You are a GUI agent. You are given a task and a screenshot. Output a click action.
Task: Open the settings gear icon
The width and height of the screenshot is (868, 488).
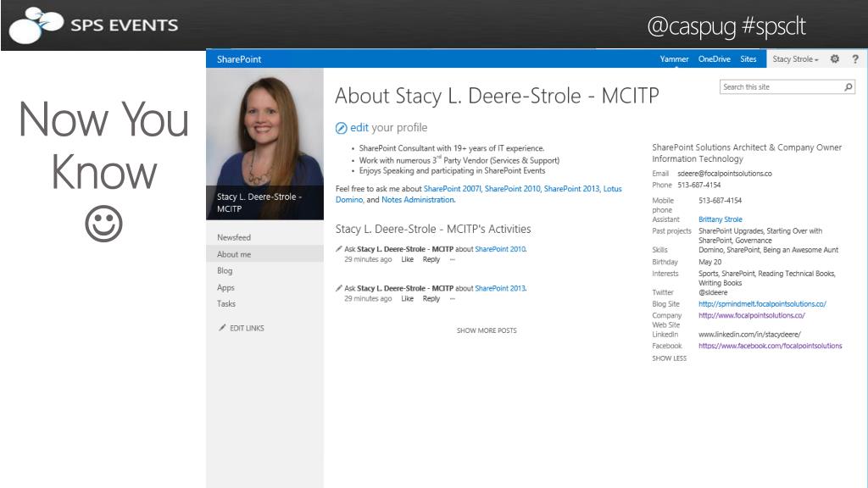pos(834,58)
